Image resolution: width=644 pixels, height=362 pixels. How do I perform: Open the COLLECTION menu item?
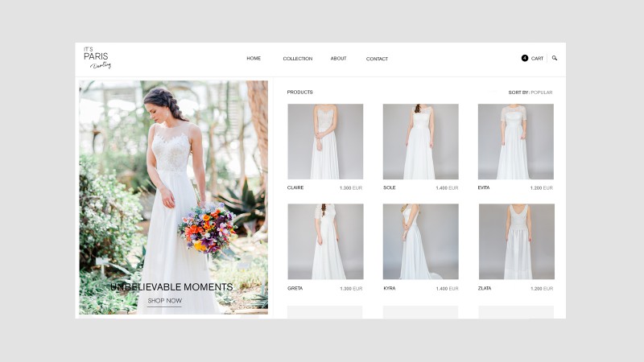(298, 59)
